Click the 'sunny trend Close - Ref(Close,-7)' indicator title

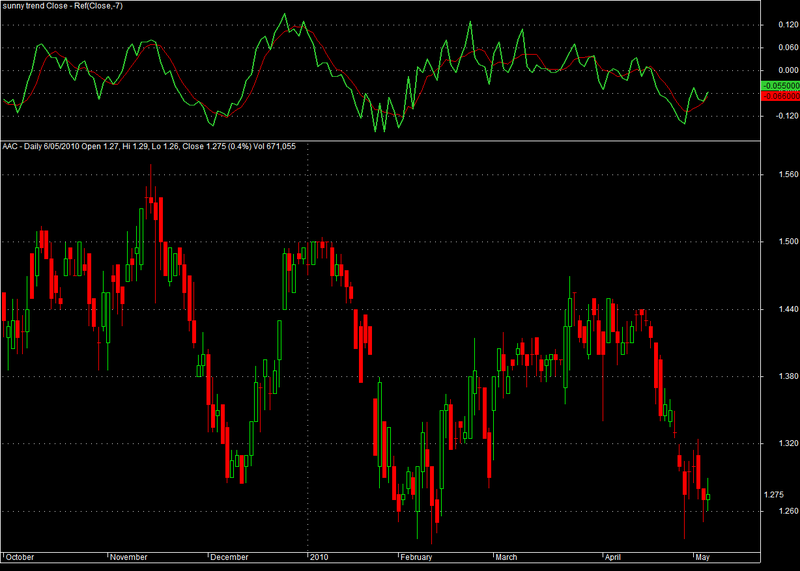click(x=62, y=6)
